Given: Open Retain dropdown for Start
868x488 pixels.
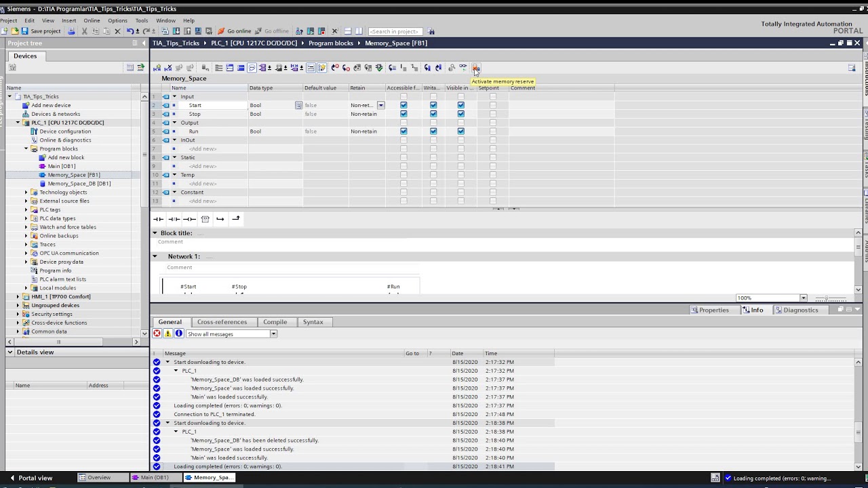Looking at the screenshot, I should click(x=380, y=105).
